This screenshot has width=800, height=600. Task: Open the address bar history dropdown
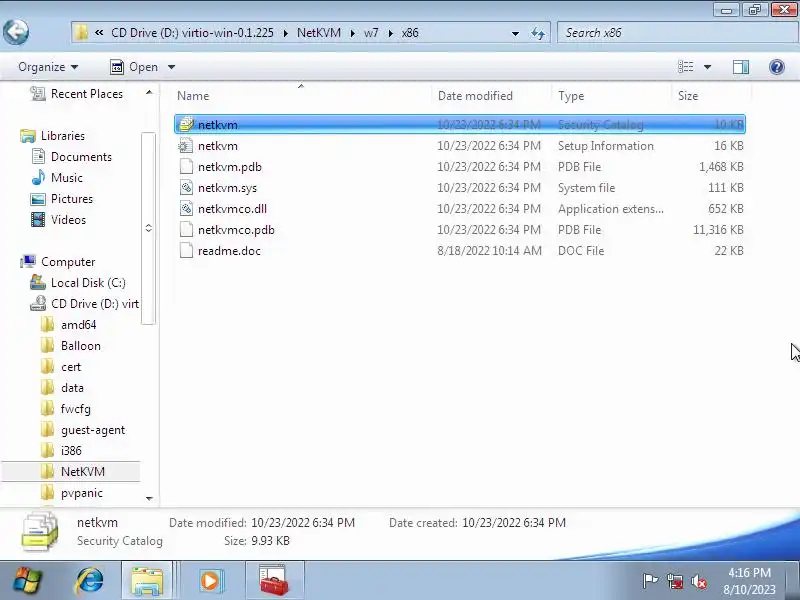tap(515, 34)
